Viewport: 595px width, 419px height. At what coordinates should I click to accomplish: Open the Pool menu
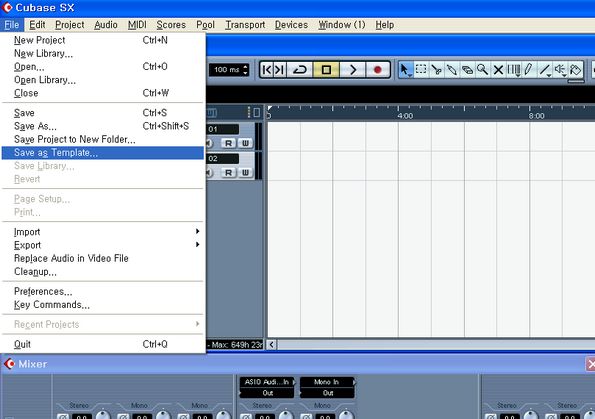click(205, 25)
